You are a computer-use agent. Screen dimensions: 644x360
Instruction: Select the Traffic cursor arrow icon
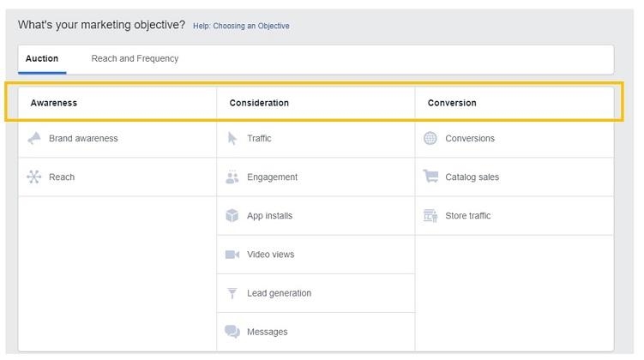232,138
